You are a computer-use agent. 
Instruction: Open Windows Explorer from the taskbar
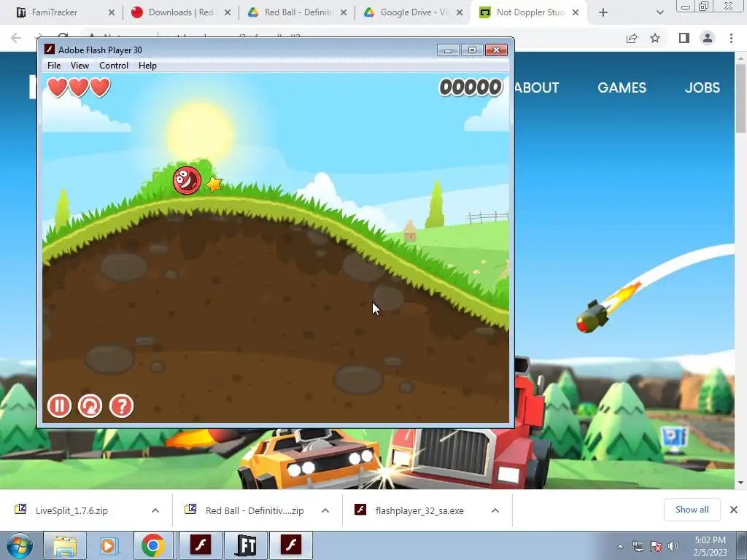[x=64, y=545]
